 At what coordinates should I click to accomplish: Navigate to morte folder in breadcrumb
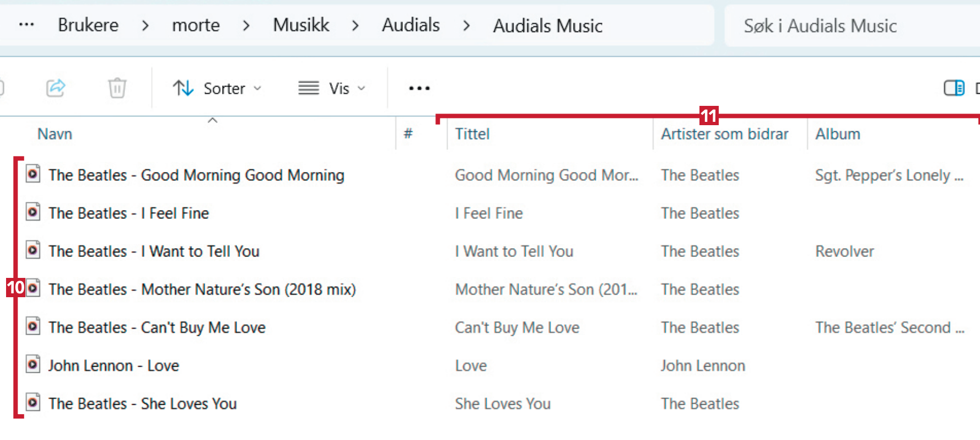click(x=196, y=25)
